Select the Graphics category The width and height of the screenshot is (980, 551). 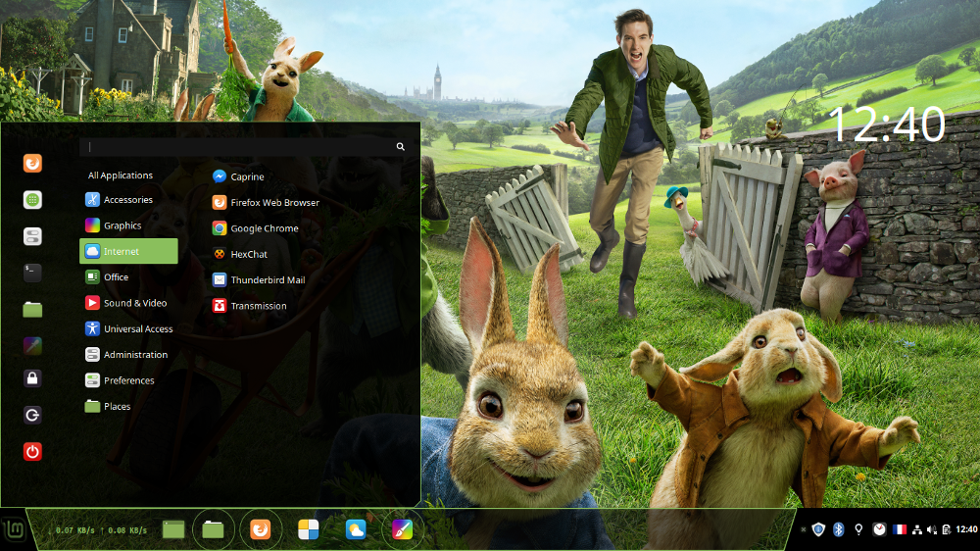128,225
